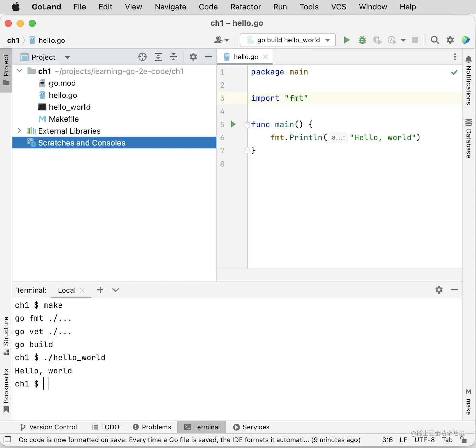Click the UTF-8 encoding status entry
This screenshot has width=476, height=448.
point(424,440)
